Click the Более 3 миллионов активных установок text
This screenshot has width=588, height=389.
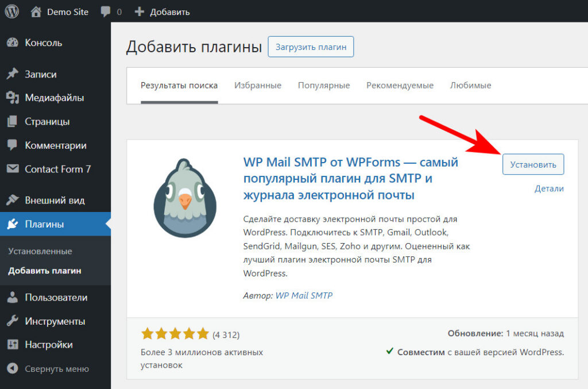[x=202, y=359]
